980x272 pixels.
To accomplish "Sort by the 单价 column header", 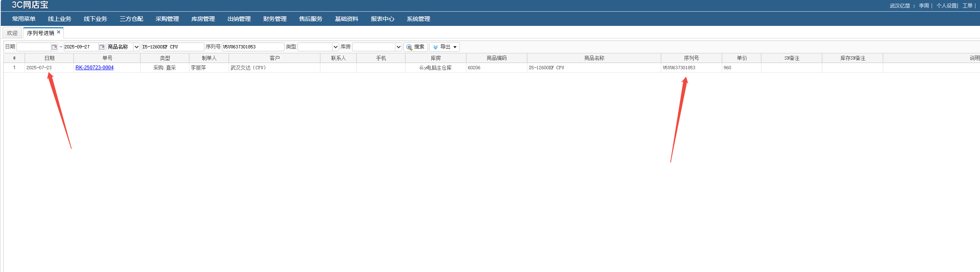I will (741, 58).
